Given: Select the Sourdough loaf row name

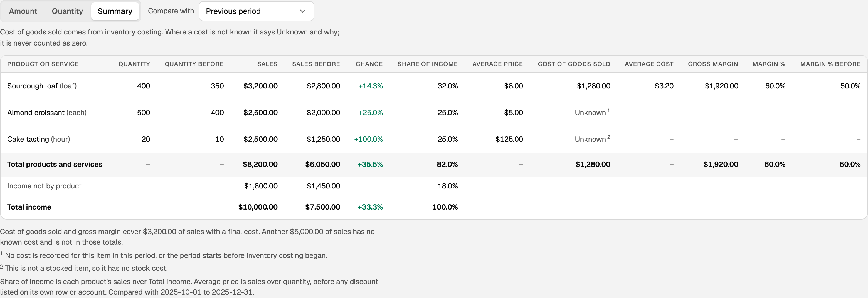Looking at the screenshot, I should click(x=42, y=86).
